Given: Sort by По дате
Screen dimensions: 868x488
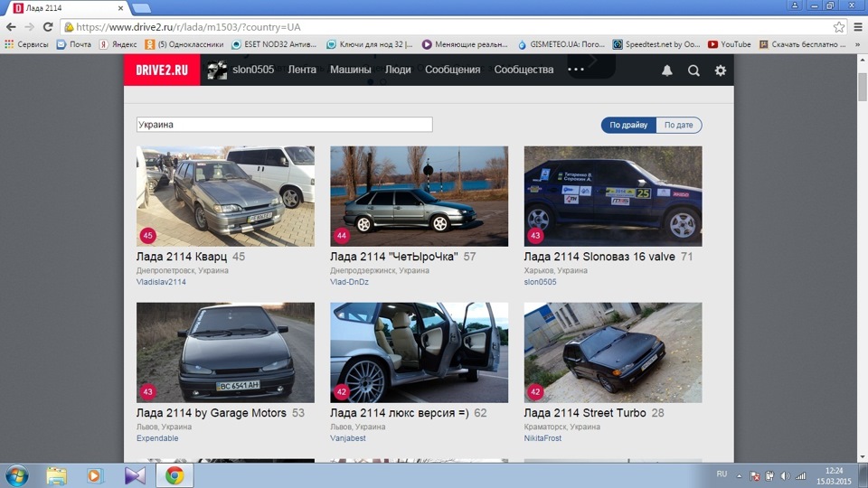Looking at the screenshot, I should pyautogui.click(x=679, y=125).
